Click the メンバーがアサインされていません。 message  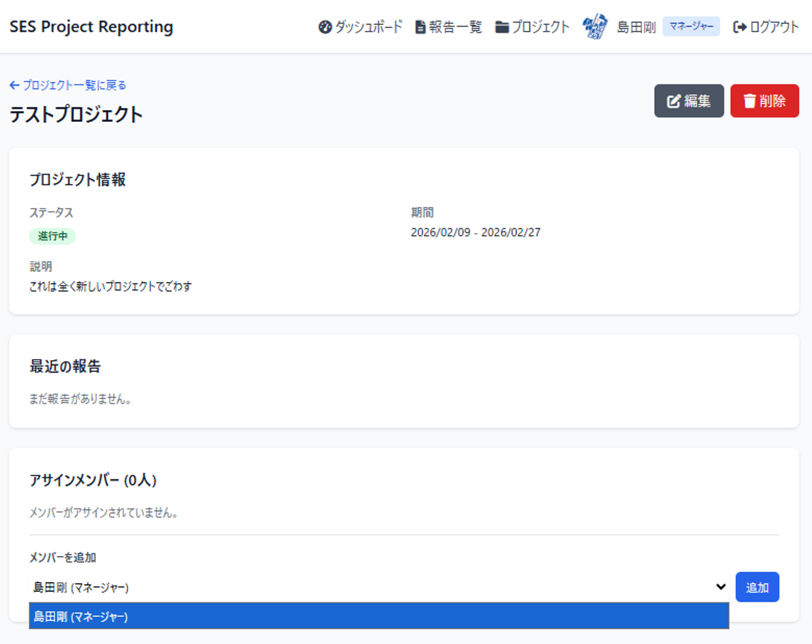(x=104, y=513)
